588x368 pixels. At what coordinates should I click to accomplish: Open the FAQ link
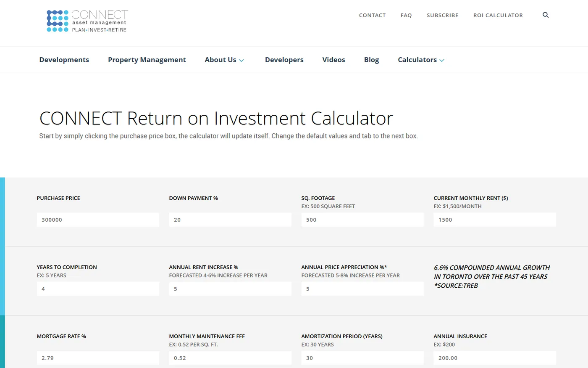(406, 15)
